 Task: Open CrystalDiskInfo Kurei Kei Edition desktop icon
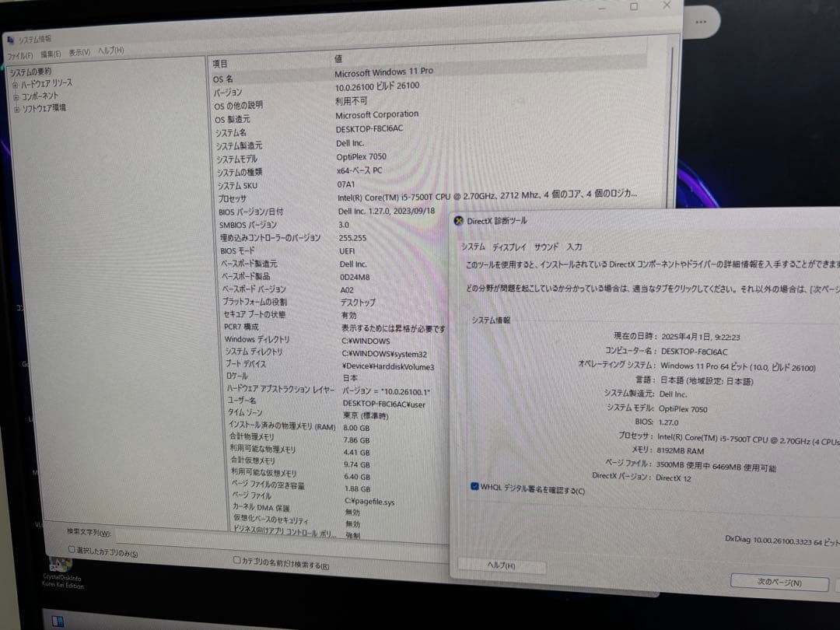62,572
